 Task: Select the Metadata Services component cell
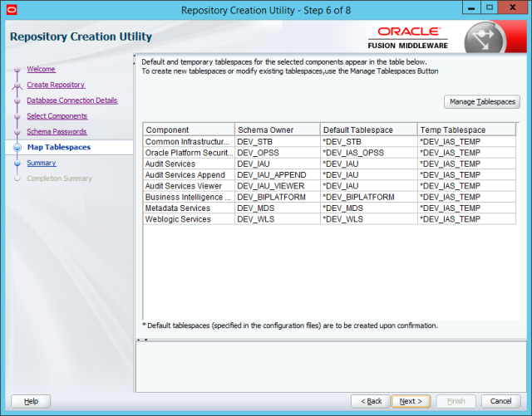click(x=189, y=208)
